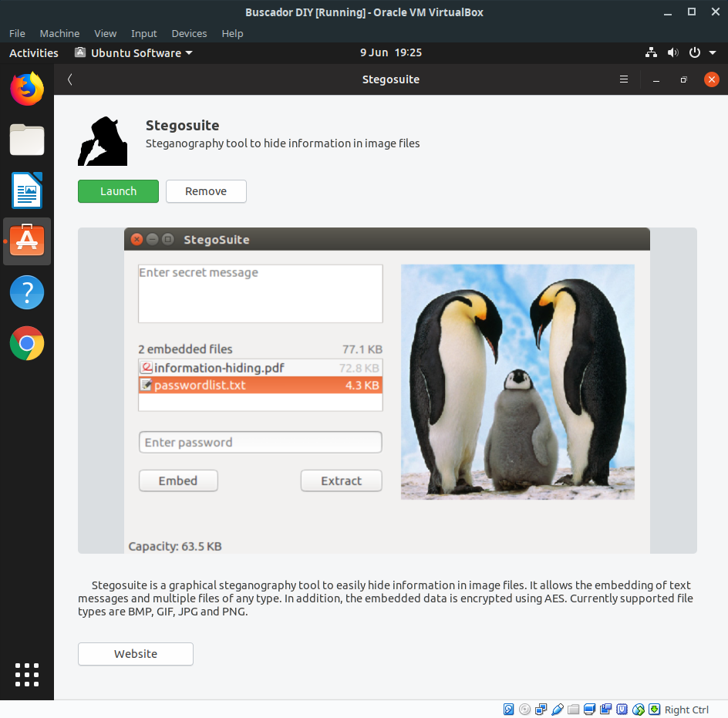
Task: Launch Google Chrome from the dock
Action: coord(27,343)
